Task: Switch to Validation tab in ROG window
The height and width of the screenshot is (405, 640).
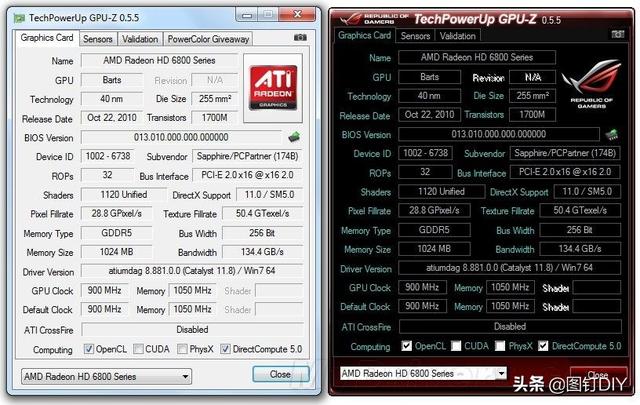Action: pos(458,36)
